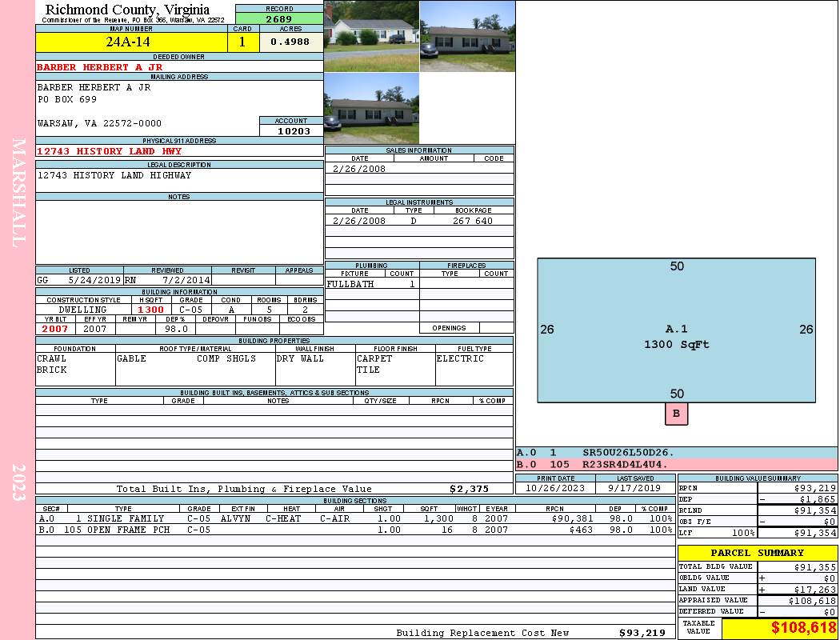Open the bottom house photo with parked car
The height and width of the screenshot is (640, 840).
click(371, 108)
